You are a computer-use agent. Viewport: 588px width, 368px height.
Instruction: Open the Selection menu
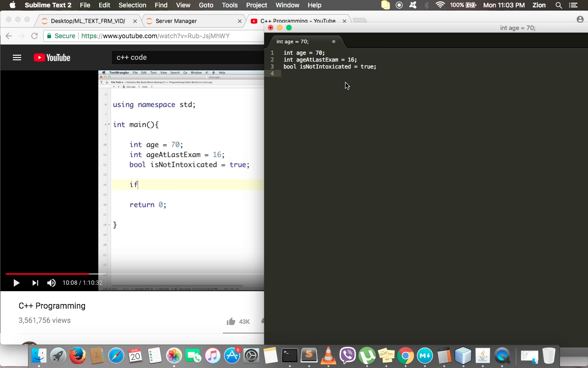coord(132,5)
